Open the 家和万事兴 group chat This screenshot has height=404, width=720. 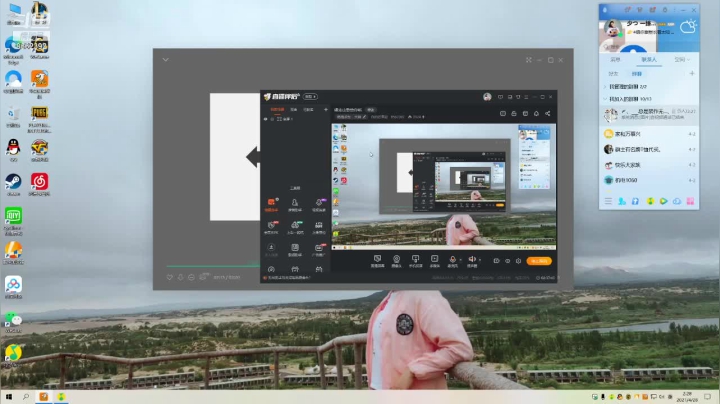click(649, 134)
